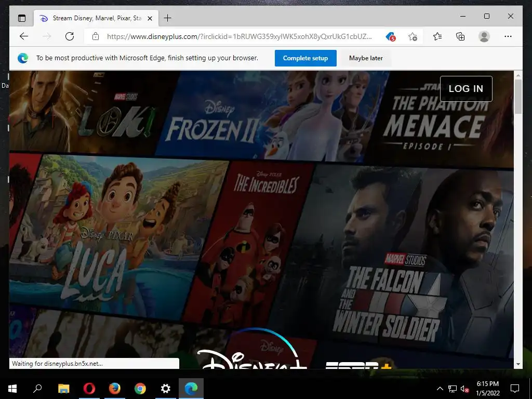The width and height of the screenshot is (532, 399).
Task: Click the grayed forward arrow in toolbar
Action: [47, 36]
